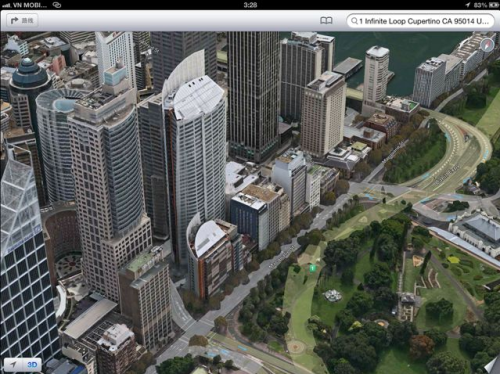Screen dimensions: 500x374
Task: Open the Bookmarks book icon
Action: 326,21
